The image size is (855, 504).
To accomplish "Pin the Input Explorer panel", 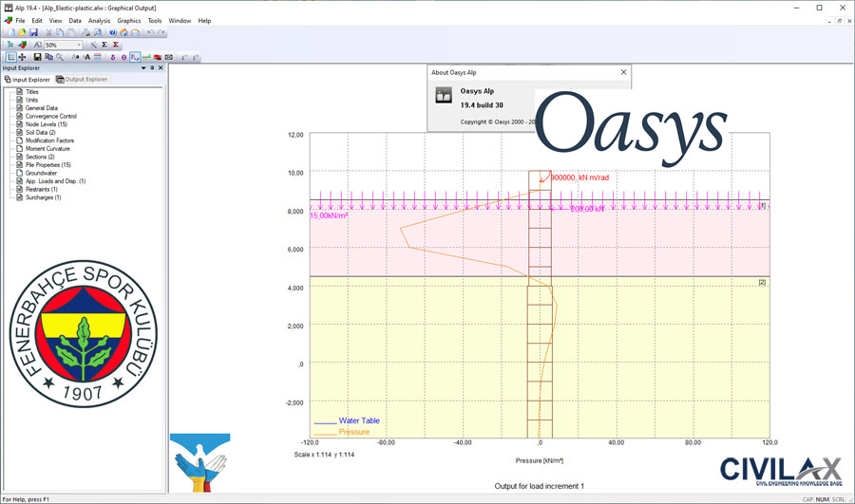I will [x=152, y=68].
